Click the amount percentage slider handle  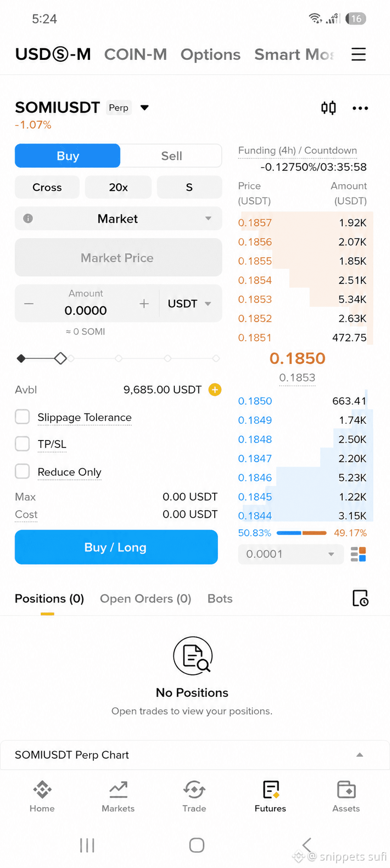60,358
